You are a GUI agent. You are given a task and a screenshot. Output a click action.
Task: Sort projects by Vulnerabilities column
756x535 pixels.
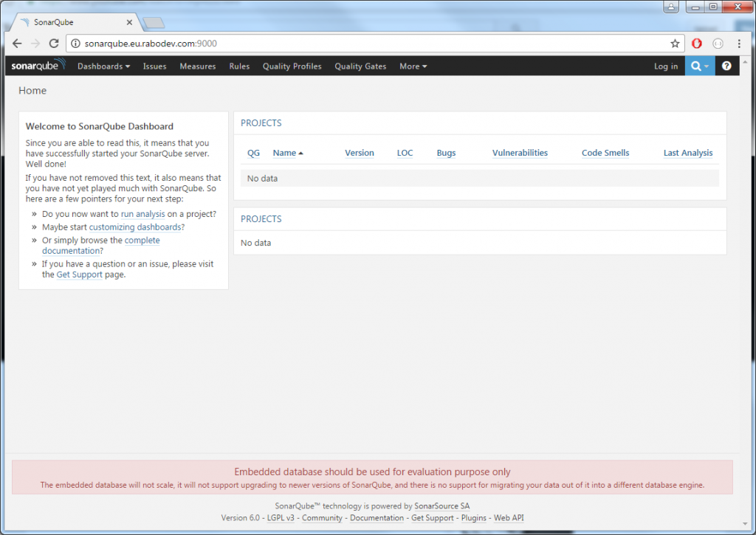coord(520,153)
